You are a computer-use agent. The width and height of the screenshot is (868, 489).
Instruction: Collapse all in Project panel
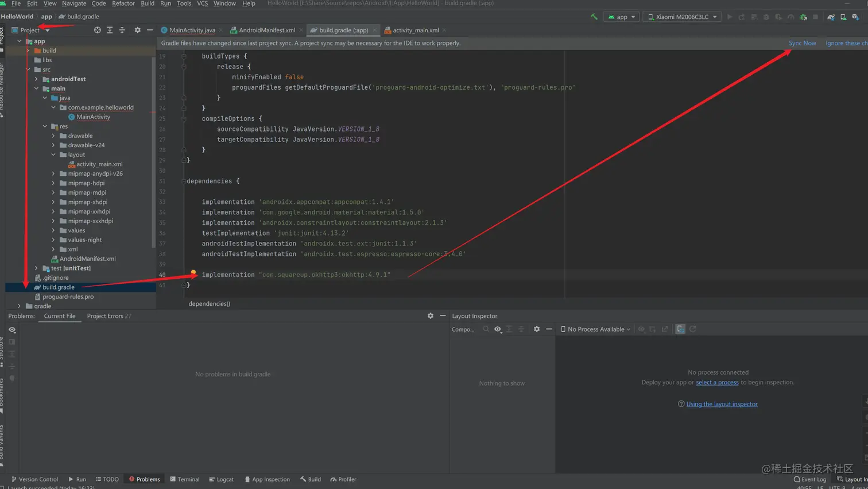(122, 30)
